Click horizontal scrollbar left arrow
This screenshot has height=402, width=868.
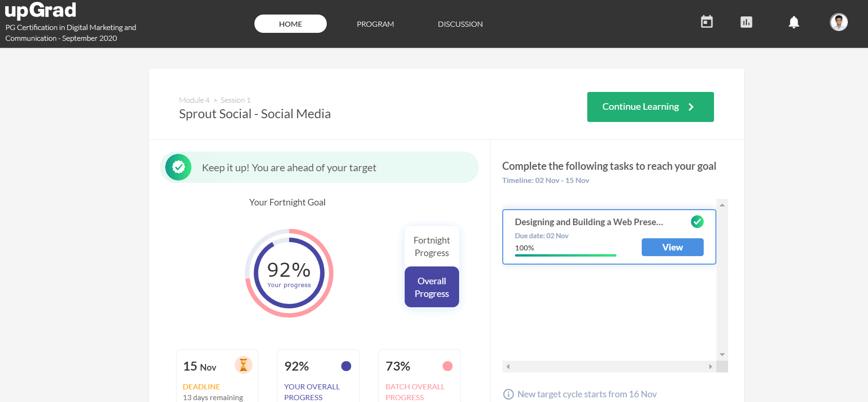[508, 366]
